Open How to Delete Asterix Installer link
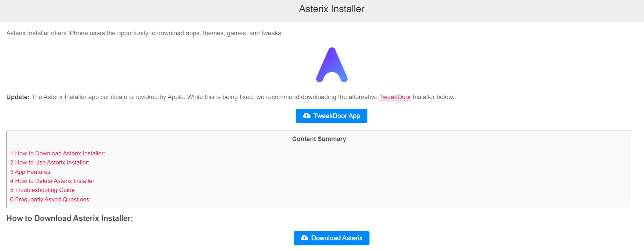 click(x=53, y=181)
